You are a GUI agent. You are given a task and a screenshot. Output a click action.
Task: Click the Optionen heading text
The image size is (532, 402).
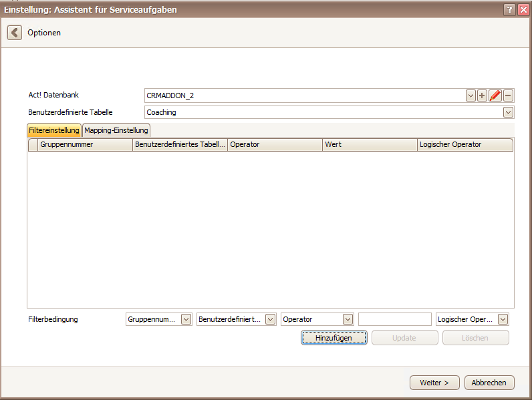44,33
